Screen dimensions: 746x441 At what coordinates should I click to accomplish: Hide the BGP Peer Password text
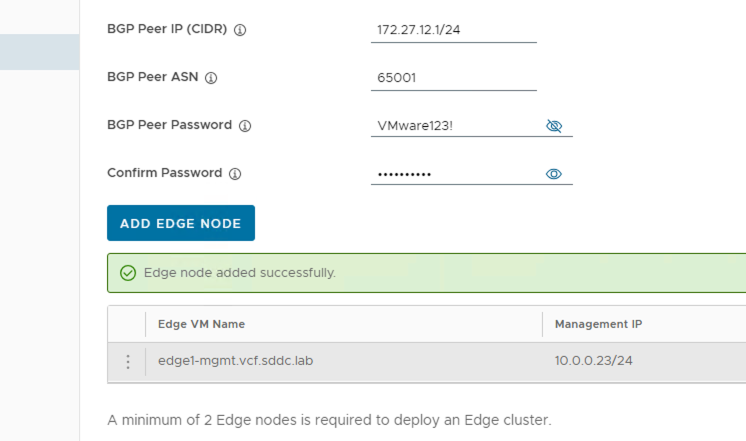click(x=554, y=126)
